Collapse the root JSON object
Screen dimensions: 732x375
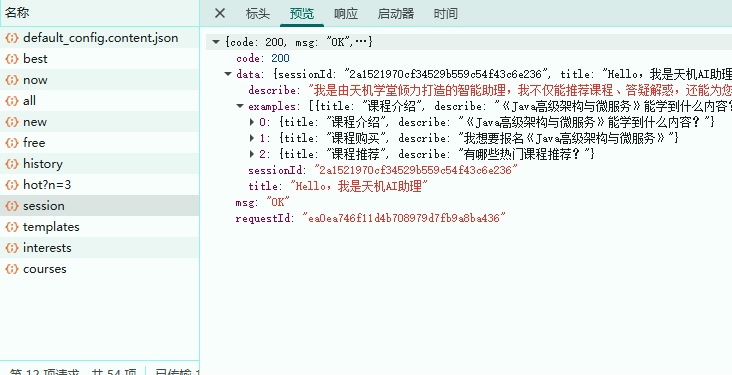pos(216,42)
